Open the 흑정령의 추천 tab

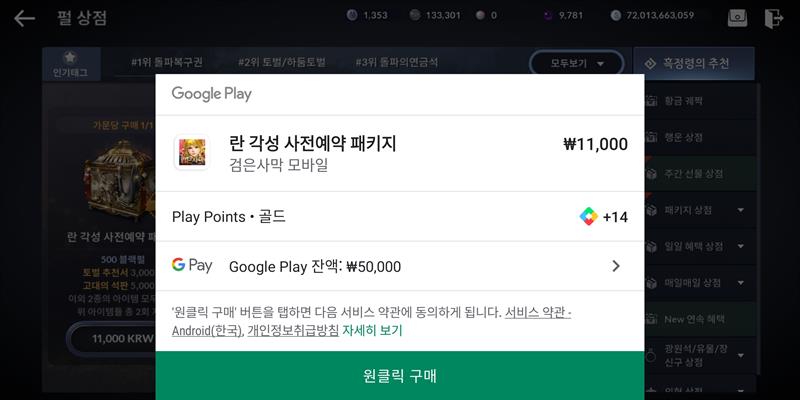694,64
